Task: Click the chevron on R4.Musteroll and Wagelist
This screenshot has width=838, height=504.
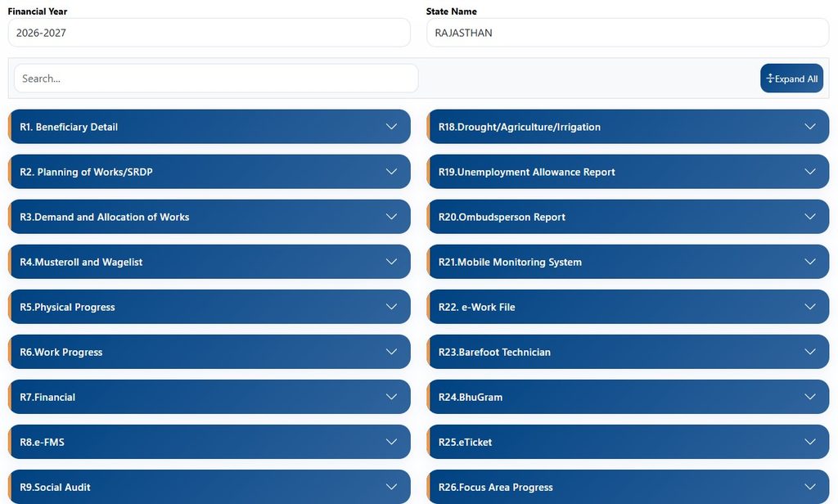Action: (391, 261)
